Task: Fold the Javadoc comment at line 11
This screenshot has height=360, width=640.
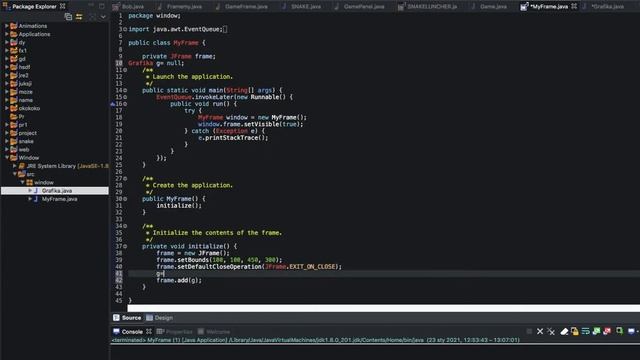Action: coord(125,70)
